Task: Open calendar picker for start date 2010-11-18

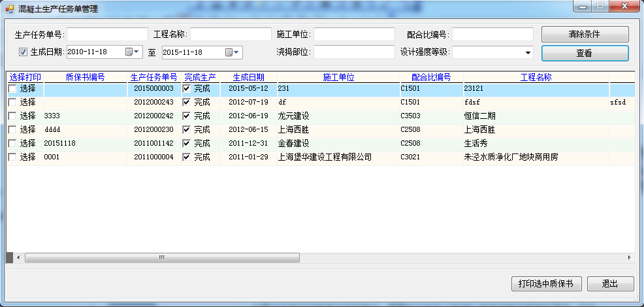Action: click(129, 52)
